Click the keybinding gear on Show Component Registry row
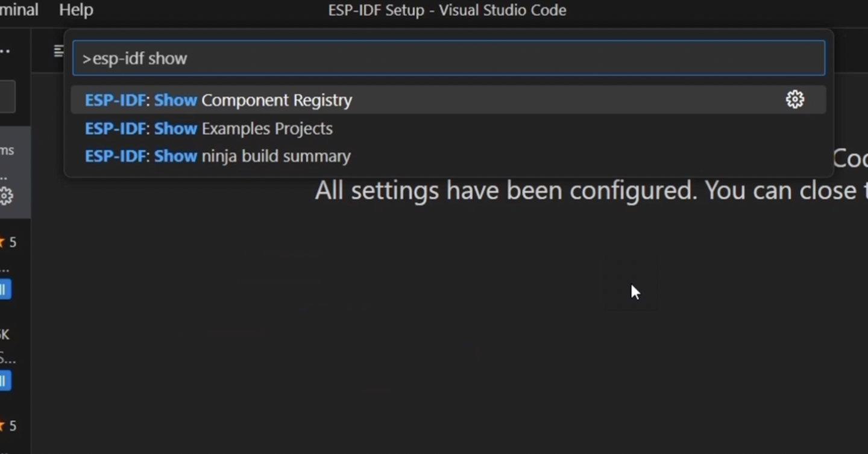Screen dimensions: 868x454 (795, 99)
